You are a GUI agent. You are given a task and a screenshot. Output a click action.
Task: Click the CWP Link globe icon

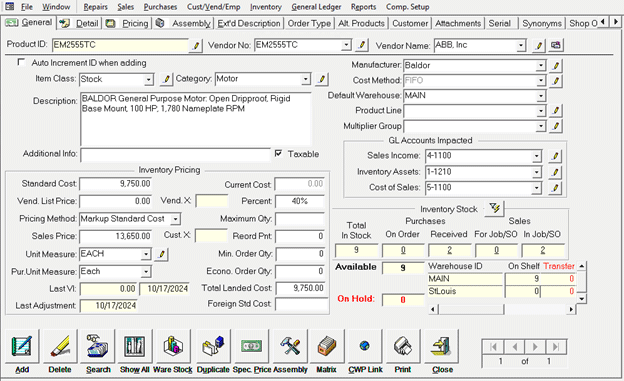[365, 346]
